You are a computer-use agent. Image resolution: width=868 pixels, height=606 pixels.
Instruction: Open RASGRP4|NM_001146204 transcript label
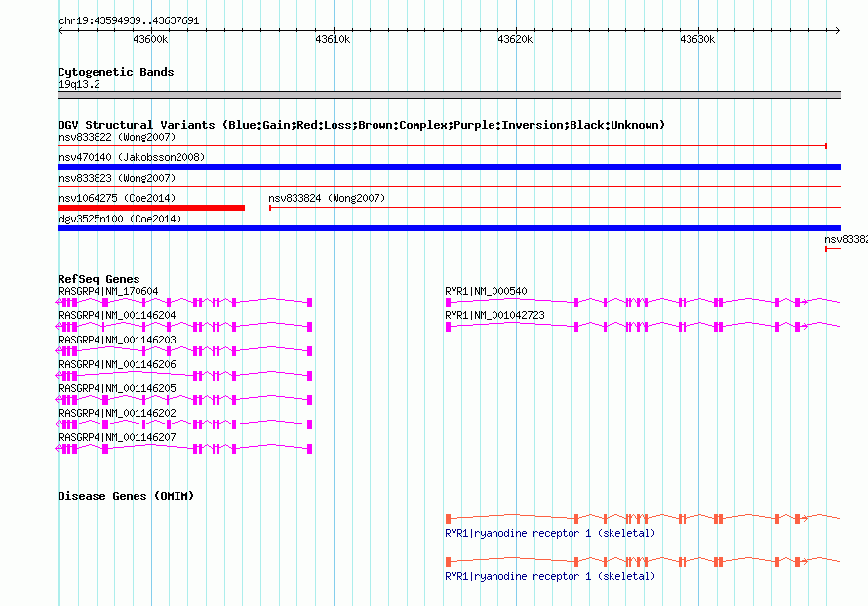(117, 315)
